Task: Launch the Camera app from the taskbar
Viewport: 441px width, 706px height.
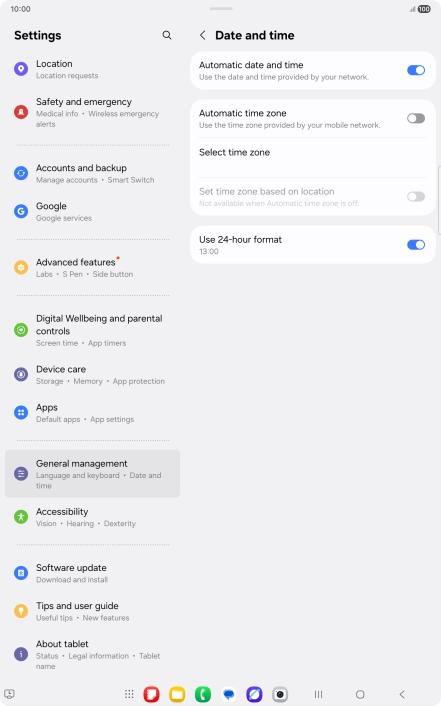Action: pyautogui.click(x=280, y=694)
